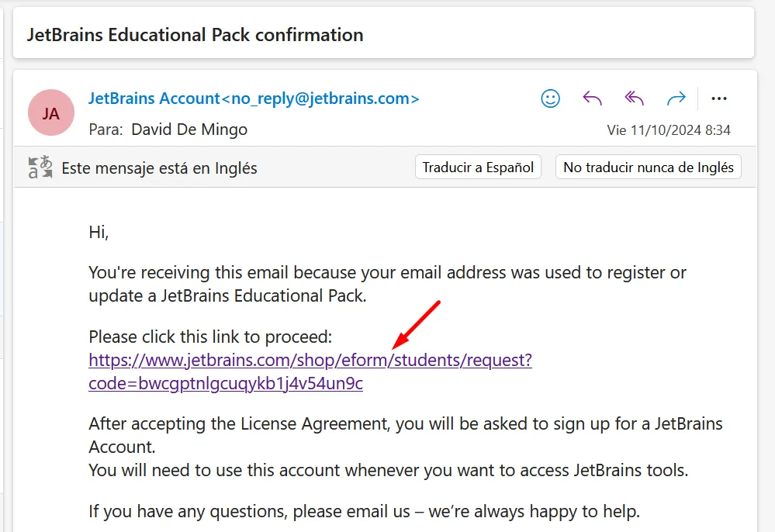Click the Please click this link text

[x=210, y=337]
